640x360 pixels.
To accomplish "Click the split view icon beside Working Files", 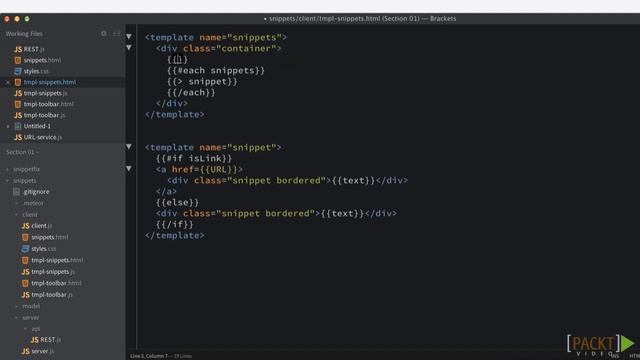I will [x=117, y=33].
